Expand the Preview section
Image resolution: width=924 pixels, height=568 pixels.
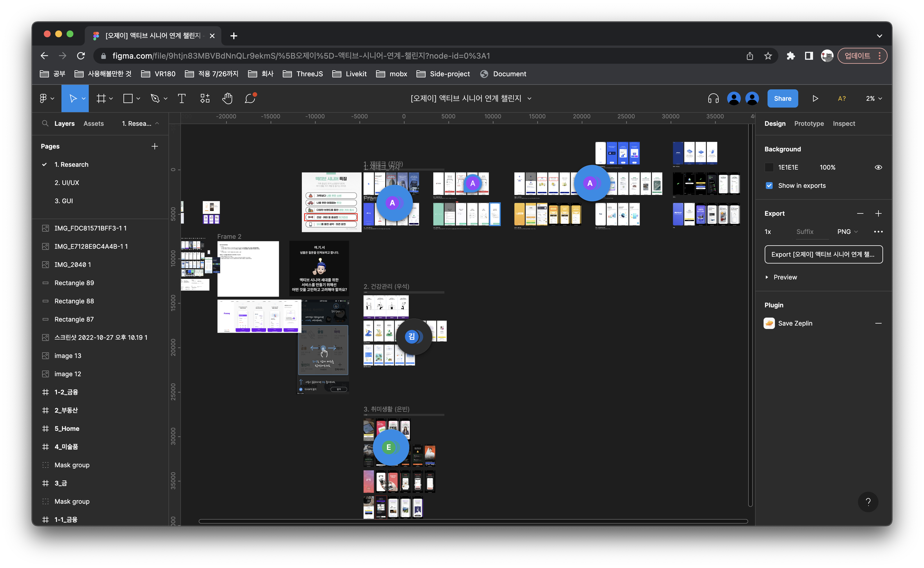tap(767, 277)
